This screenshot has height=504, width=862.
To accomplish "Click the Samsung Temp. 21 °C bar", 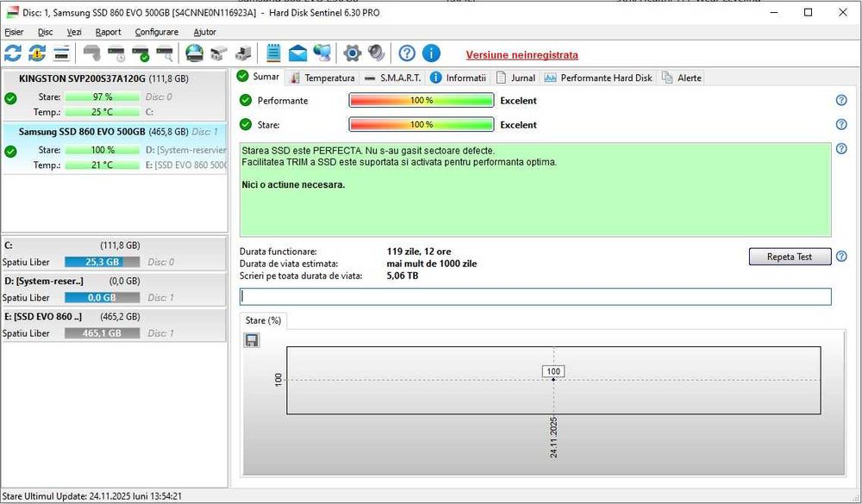I will 103,165.
